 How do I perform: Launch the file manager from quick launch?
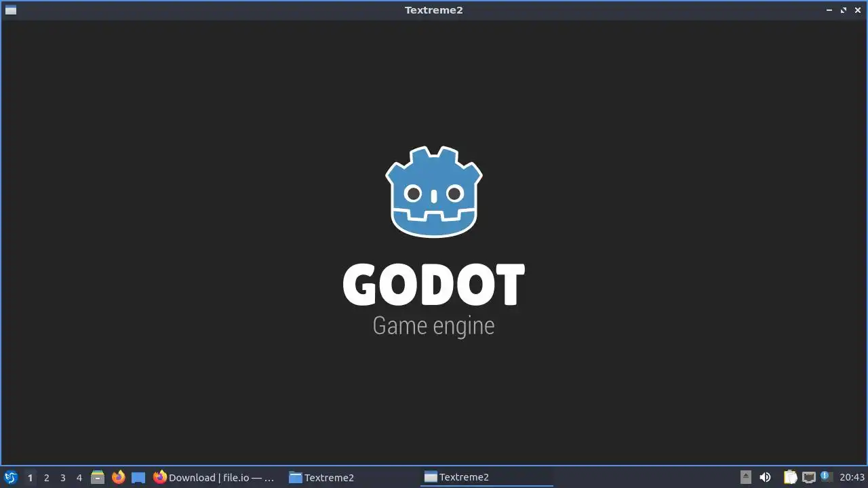[x=98, y=477]
